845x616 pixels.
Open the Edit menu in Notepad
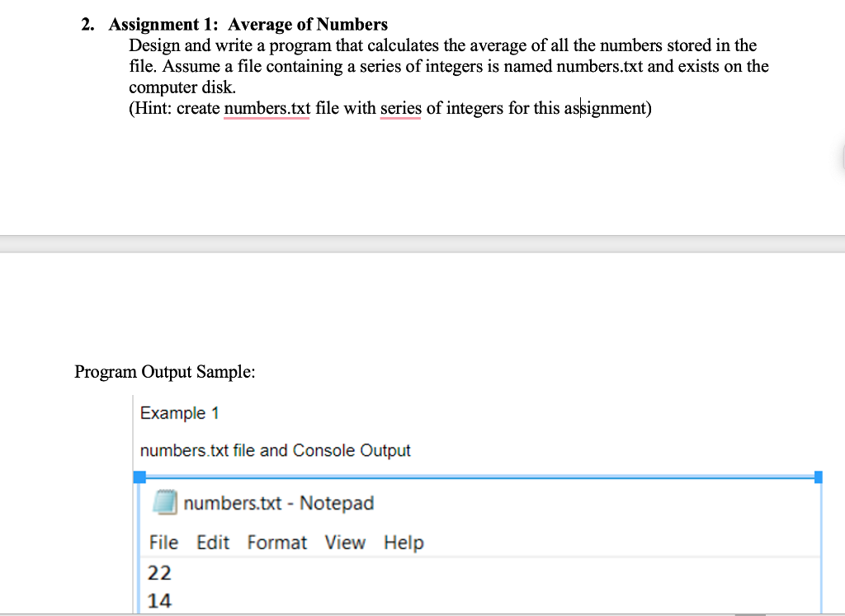pos(213,543)
